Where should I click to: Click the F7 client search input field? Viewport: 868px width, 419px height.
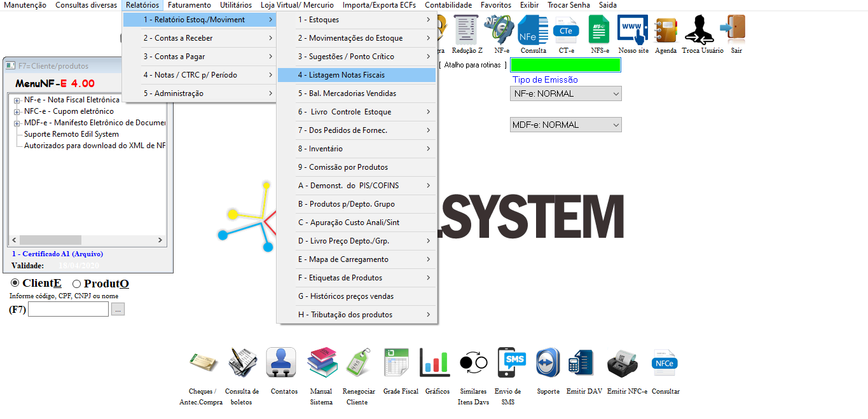(x=68, y=310)
